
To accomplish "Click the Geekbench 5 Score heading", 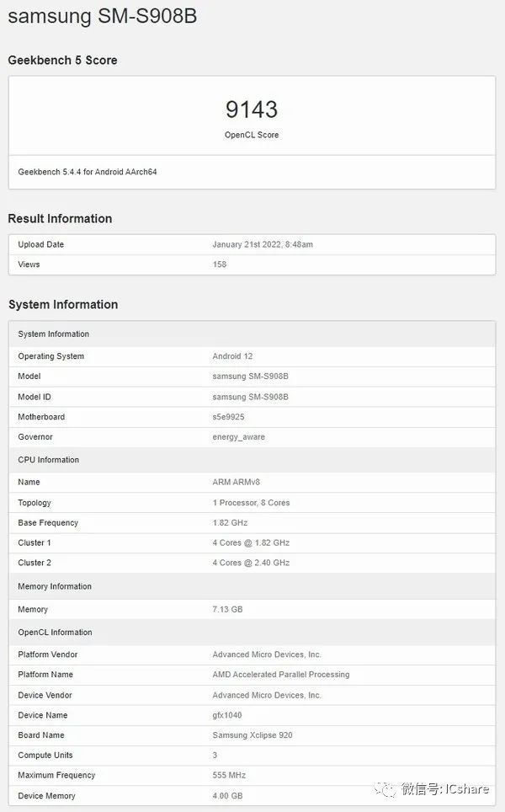I will point(62,60).
